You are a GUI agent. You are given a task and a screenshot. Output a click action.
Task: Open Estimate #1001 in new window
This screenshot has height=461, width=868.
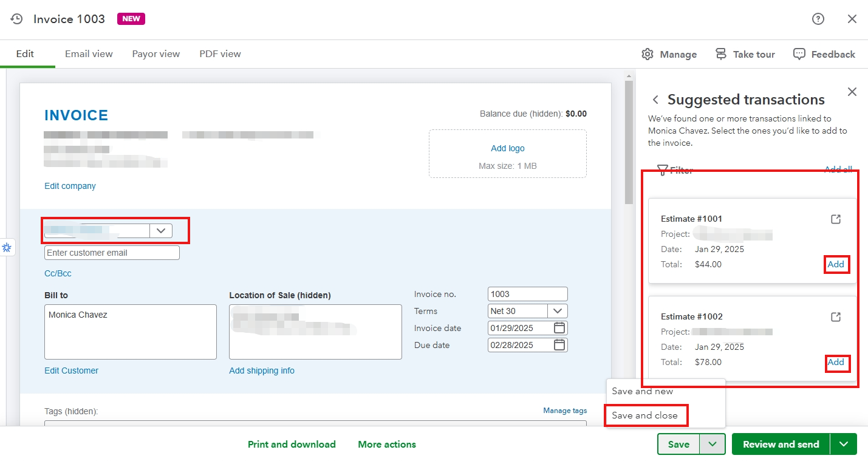tap(836, 219)
